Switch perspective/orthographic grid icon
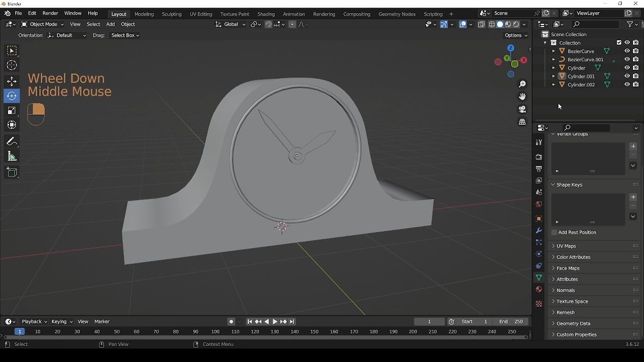This screenshot has width=644, height=362. pyautogui.click(x=522, y=122)
